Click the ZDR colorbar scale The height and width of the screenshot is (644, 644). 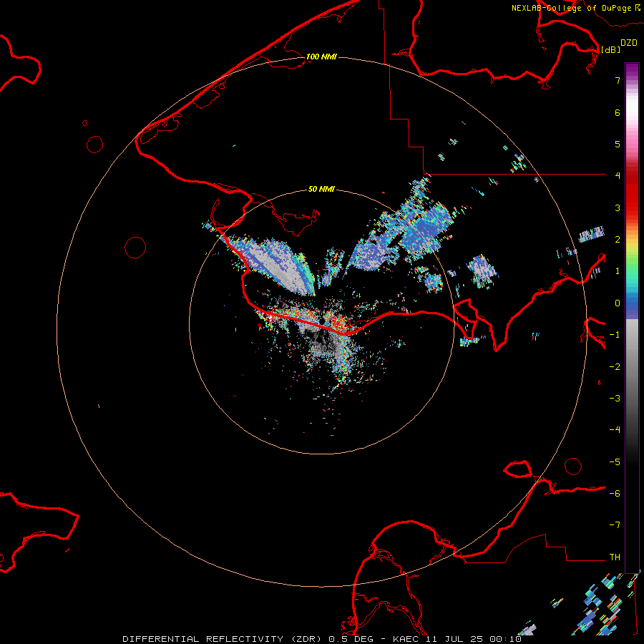[632, 318]
